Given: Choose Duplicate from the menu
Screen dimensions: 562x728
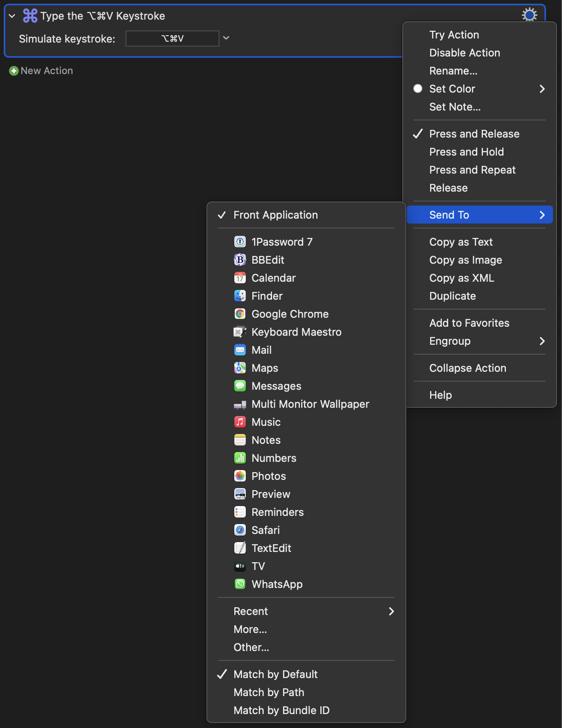Looking at the screenshot, I should [480, 296].
